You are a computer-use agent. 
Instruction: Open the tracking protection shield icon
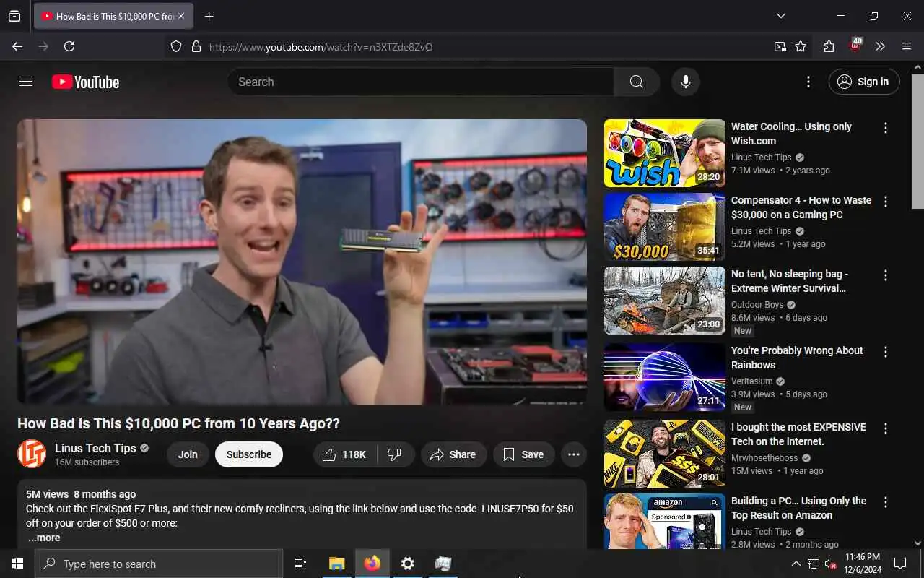coord(176,46)
